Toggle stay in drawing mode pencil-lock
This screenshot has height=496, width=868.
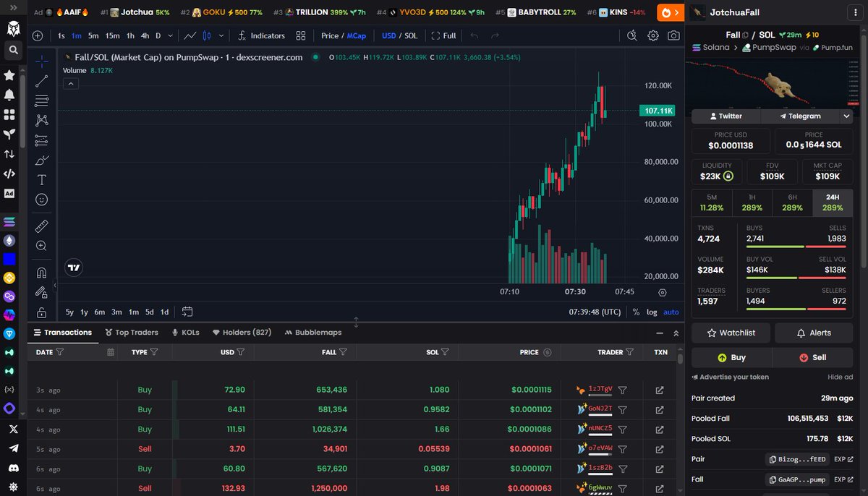click(42, 293)
